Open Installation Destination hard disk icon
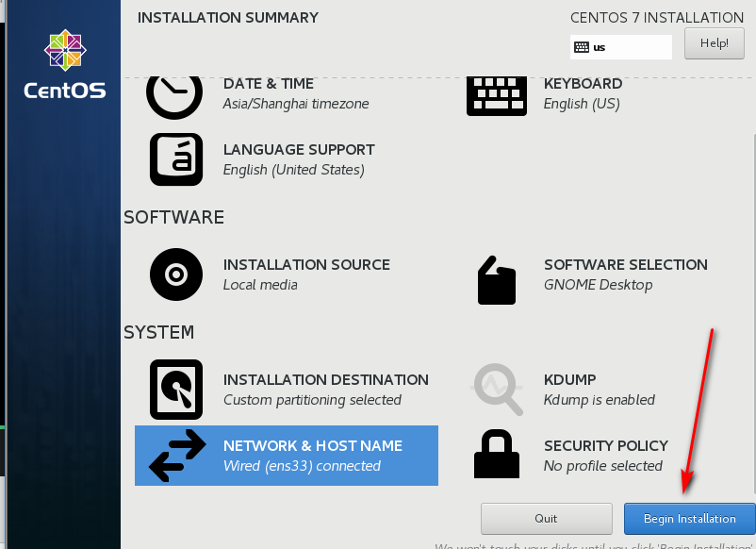The width and height of the screenshot is (756, 549). (176, 390)
